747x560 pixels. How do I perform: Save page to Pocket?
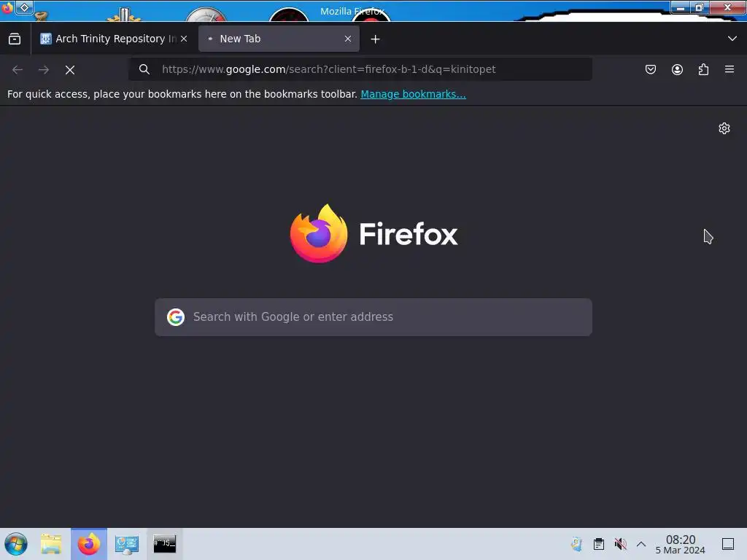pyautogui.click(x=650, y=69)
